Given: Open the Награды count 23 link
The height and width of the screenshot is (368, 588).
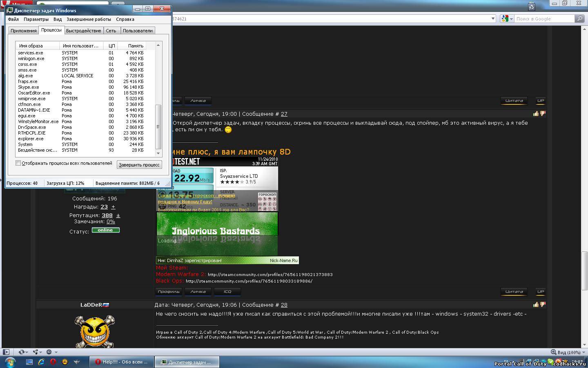Looking at the screenshot, I should pyautogui.click(x=104, y=207).
